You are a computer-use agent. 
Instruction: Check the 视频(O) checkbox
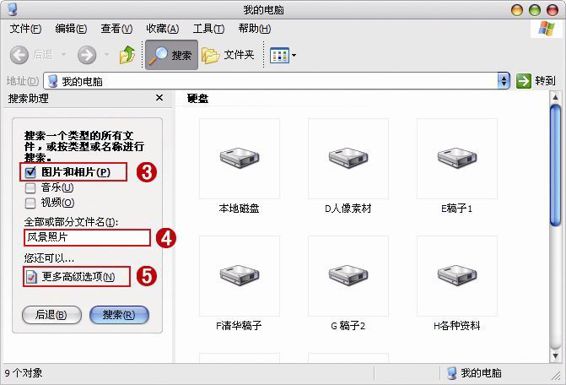pyautogui.click(x=30, y=203)
